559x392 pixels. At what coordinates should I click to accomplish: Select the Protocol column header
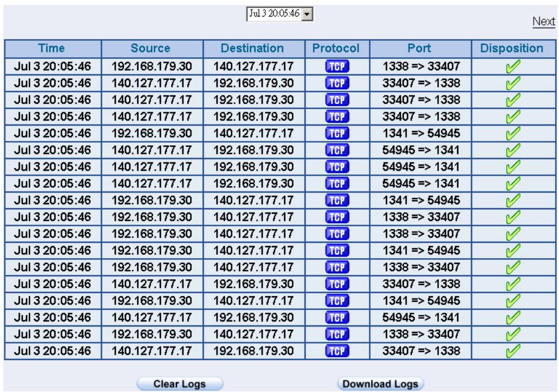coord(336,48)
